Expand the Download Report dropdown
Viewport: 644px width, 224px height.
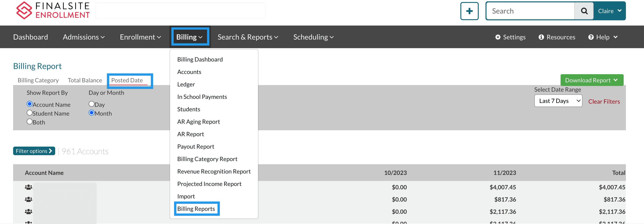tap(592, 80)
